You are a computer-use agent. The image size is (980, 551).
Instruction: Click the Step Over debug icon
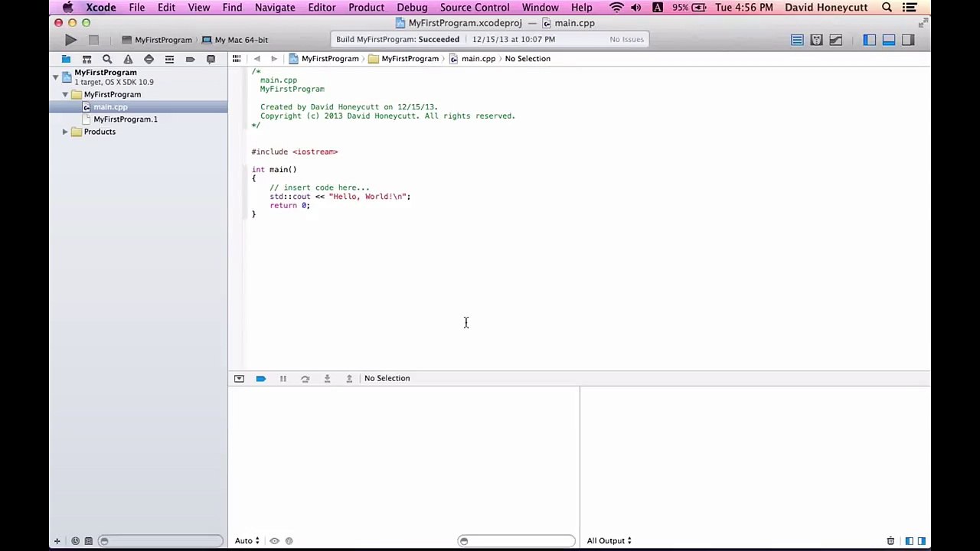tap(305, 378)
